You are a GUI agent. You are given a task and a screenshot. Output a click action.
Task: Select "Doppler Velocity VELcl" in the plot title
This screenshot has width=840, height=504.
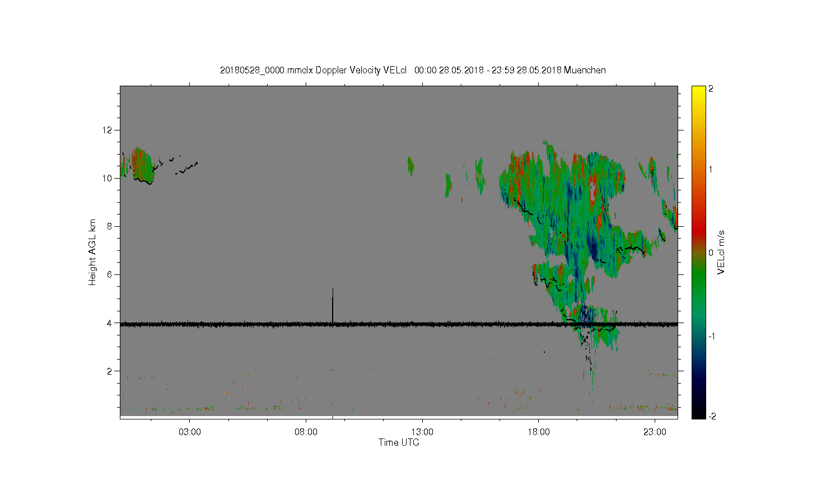point(361,70)
